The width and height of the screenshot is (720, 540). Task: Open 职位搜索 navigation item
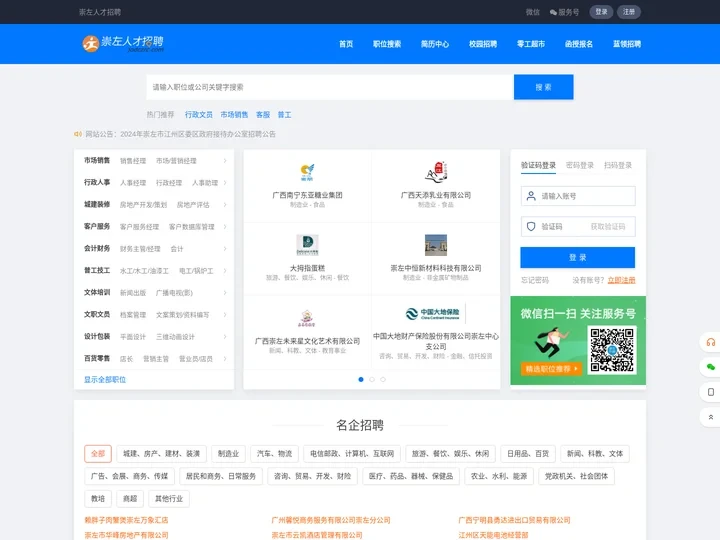tap(387, 44)
